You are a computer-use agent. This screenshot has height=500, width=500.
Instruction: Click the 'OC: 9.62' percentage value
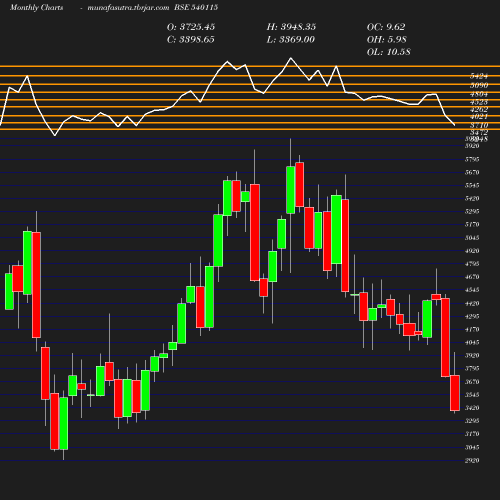[x=386, y=27]
